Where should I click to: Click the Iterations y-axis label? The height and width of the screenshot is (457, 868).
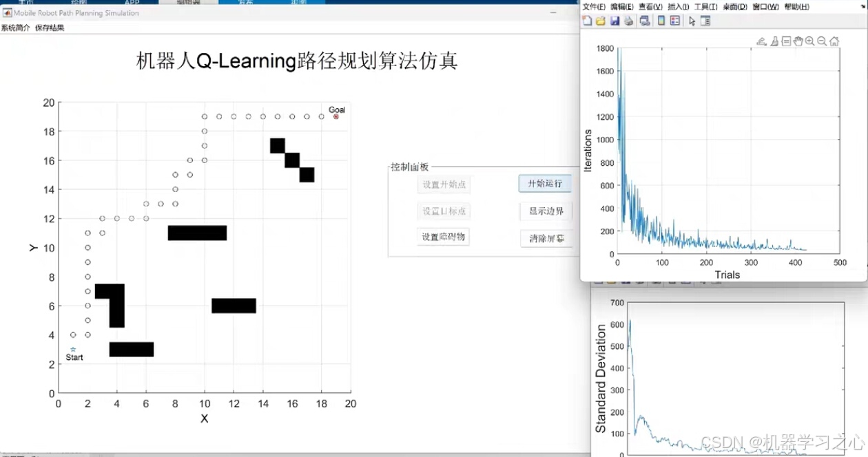[x=588, y=150]
